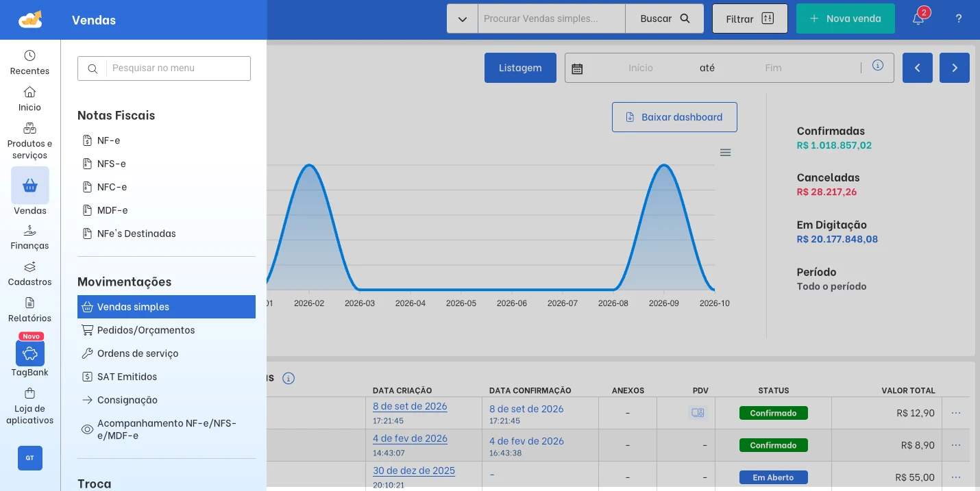
Task: Click Confirmado status in R$ 8,90 row
Action: click(773, 445)
